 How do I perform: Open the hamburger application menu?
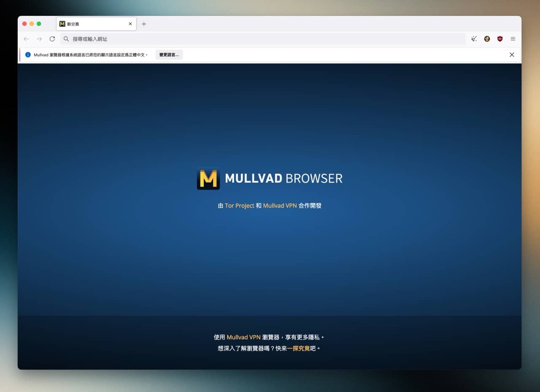tap(513, 39)
